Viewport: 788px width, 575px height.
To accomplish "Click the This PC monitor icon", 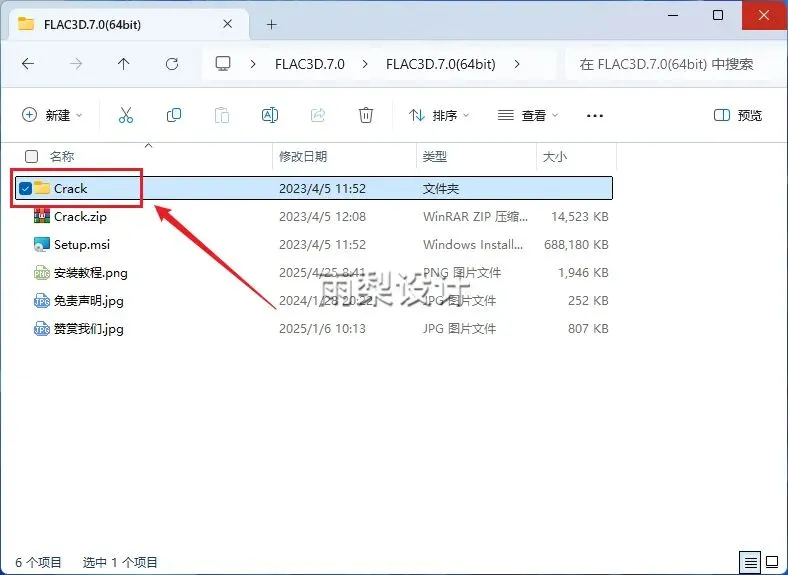I will coord(223,63).
